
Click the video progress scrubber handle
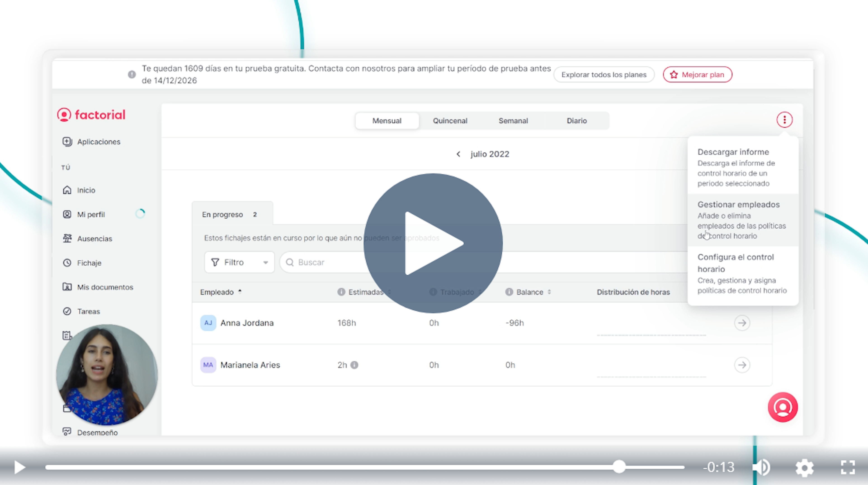click(x=619, y=467)
